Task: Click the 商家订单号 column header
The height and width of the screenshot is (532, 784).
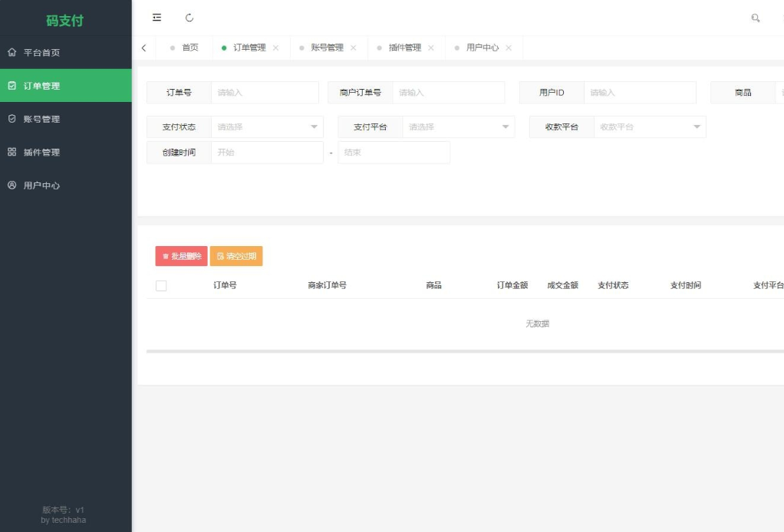Action: (x=327, y=285)
